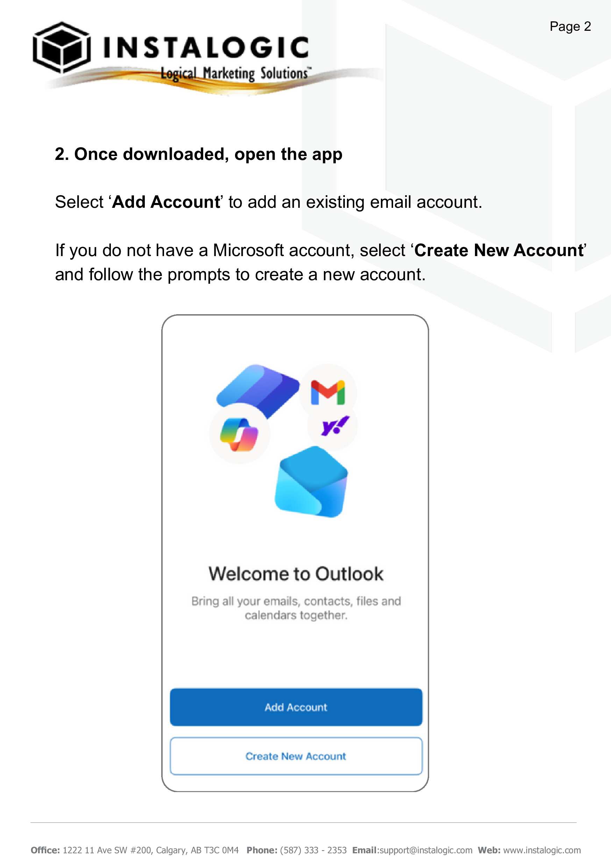Screen dimensions: 611x868
Task: Click the blue-purple layered shape icon
Action: [258, 390]
